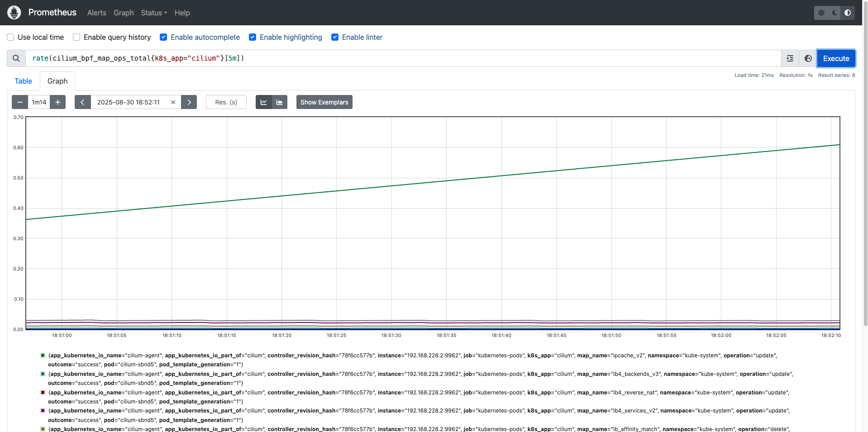Screen dimensions: 868x432
Task: Open the metrics explorer globe icon
Action: [x=808, y=58]
